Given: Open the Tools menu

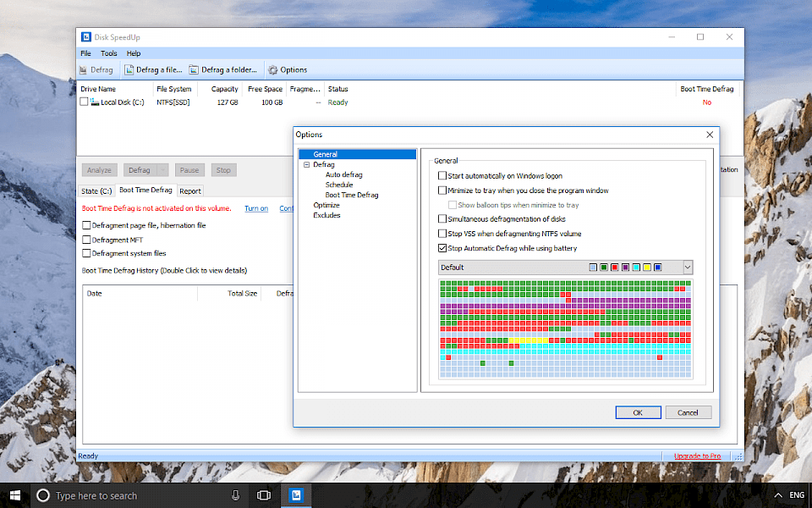Looking at the screenshot, I should [x=109, y=53].
